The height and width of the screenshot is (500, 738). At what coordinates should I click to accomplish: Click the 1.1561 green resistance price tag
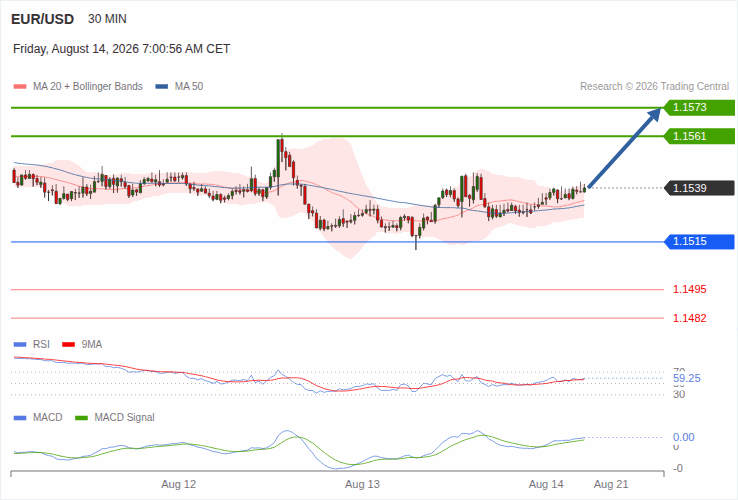pyautogui.click(x=699, y=137)
